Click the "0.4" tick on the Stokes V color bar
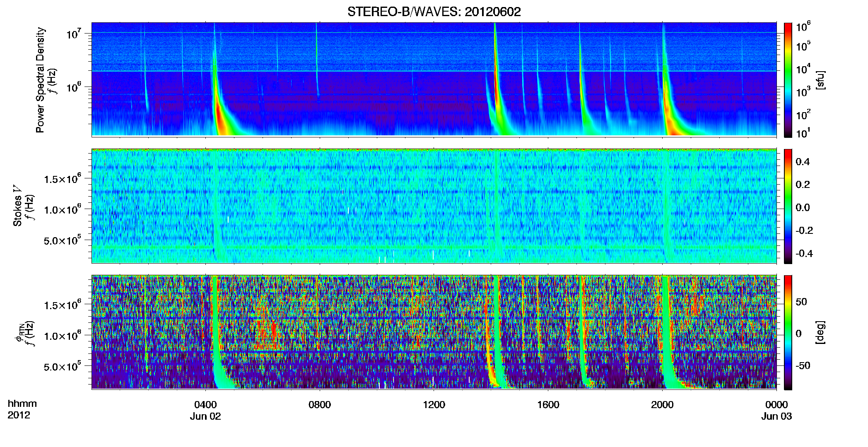 [x=803, y=162]
